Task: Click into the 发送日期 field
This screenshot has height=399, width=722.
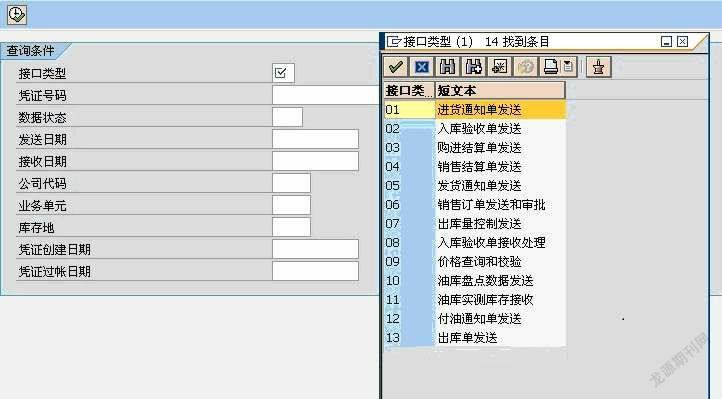Action: [x=315, y=139]
